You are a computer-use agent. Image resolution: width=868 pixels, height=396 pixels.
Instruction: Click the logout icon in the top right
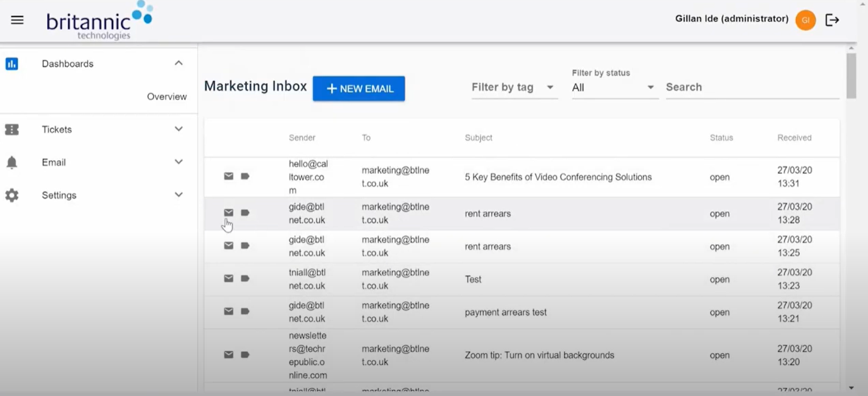(x=833, y=20)
